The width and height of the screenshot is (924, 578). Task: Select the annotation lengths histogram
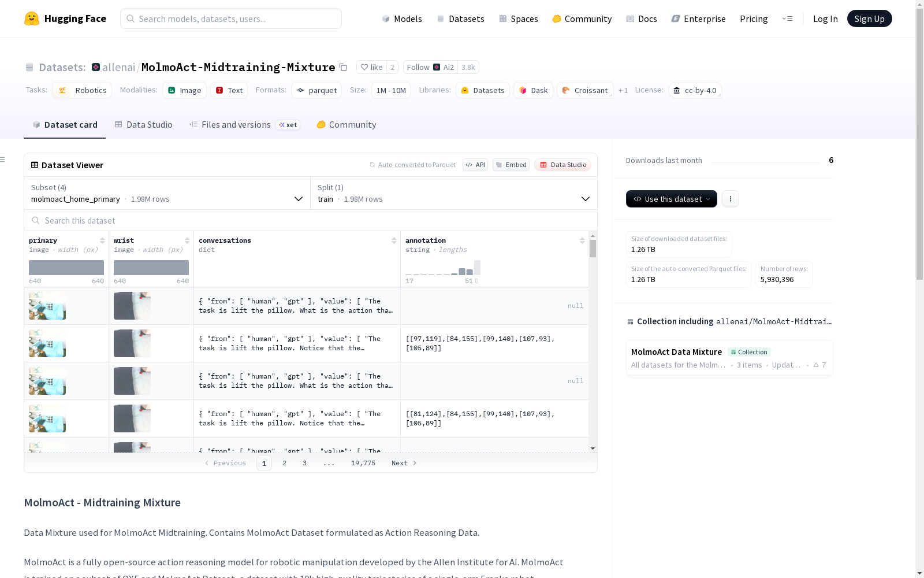click(x=443, y=268)
